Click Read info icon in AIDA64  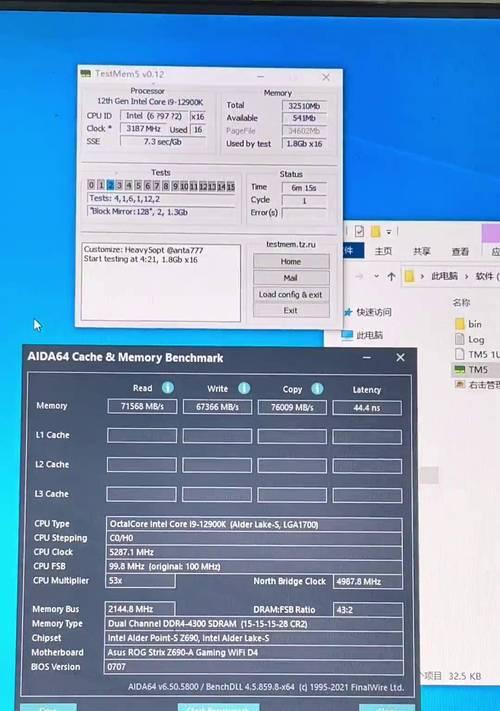(168, 388)
